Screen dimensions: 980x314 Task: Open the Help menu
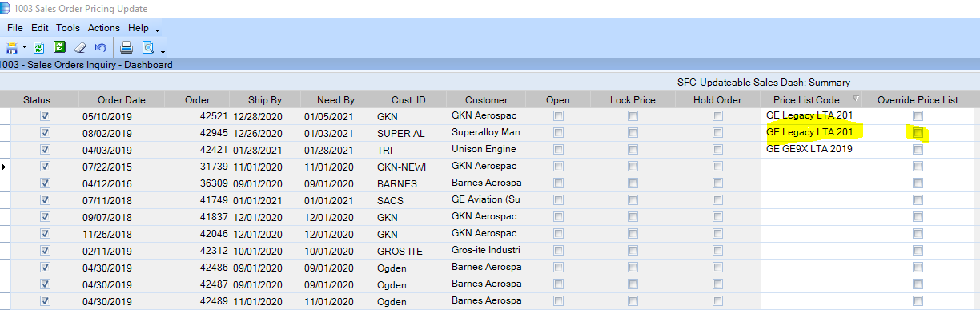139,28
